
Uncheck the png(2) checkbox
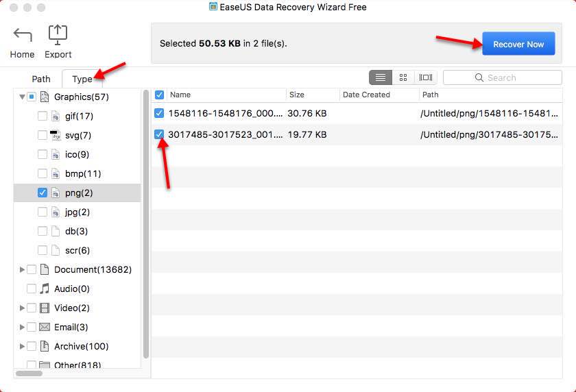pyautogui.click(x=43, y=193)
